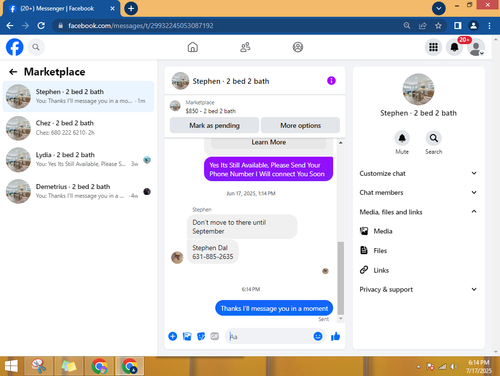Open the Media section icon
Image resolution: width=500 pixels, height=376 pixels.
[x=364, y=231]
